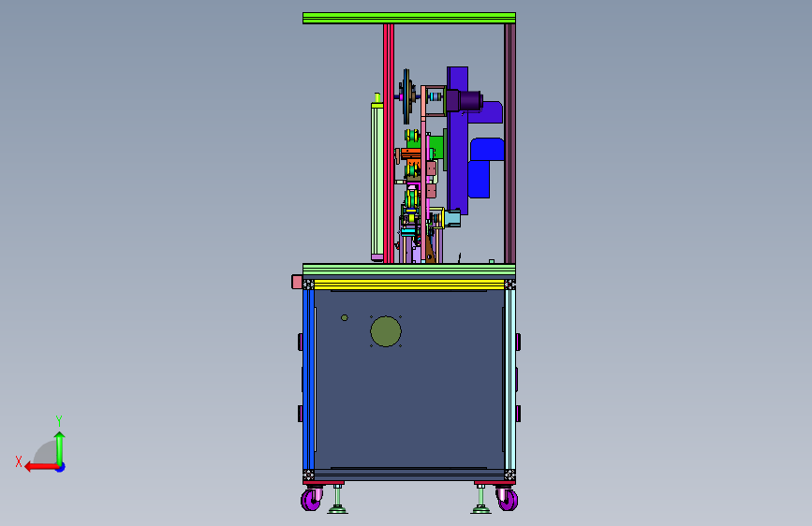Select the tall light-green cylinder on left
The height and width of the screenshot is (526, 812).
coord(377,181)
